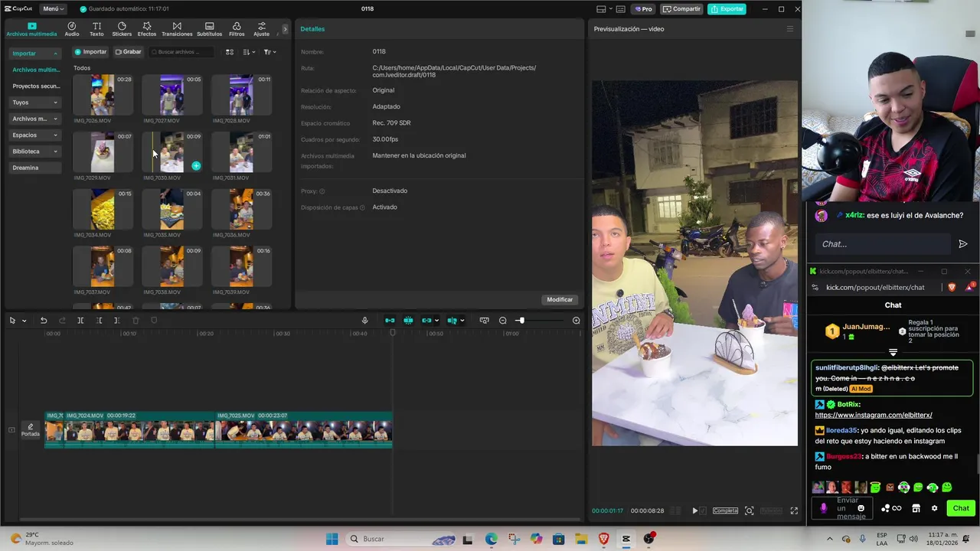The image size is (980, 551).
Task: Open preview panel menu icon
Action: [790, 29]
